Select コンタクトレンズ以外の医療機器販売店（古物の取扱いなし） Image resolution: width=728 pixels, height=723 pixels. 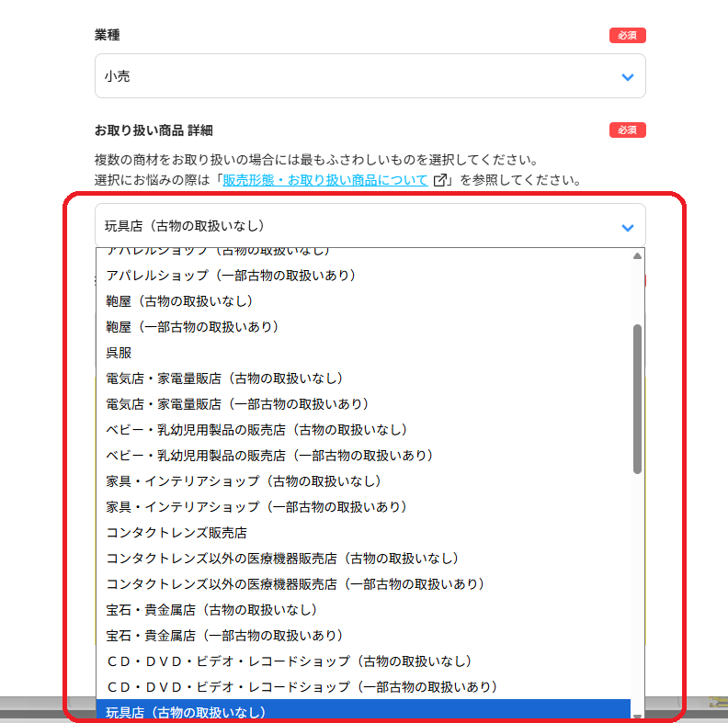[x=282, y=559]
